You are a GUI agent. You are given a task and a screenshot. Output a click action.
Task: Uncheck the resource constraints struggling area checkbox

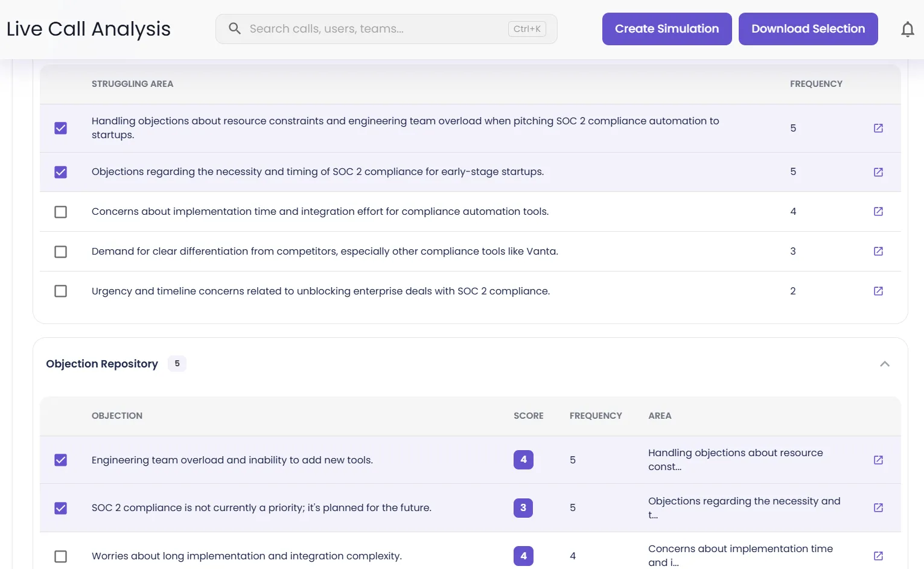click(60, 128)
